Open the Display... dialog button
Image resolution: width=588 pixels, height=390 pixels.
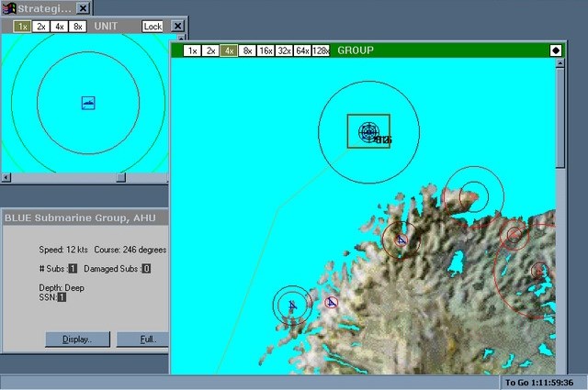[76, 340]
